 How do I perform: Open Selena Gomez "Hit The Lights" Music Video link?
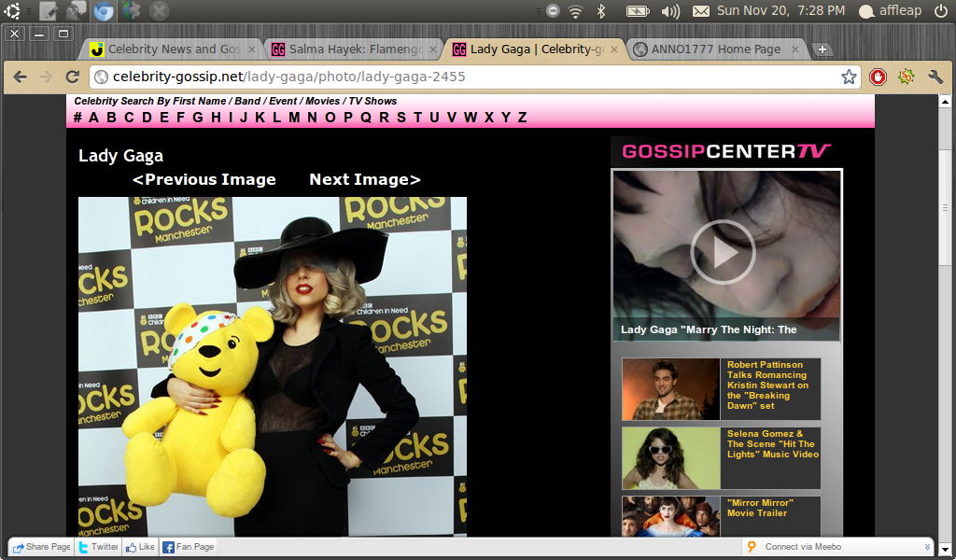(x=772, y=443)
